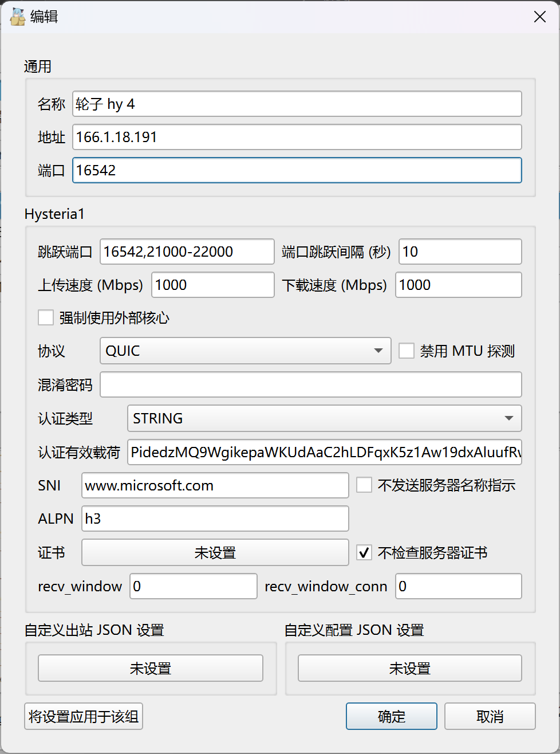The width and height of the screenshot is (560, 754).
Task: Click the 地址 field 166.1.18.191
Action: click(297, 137)
